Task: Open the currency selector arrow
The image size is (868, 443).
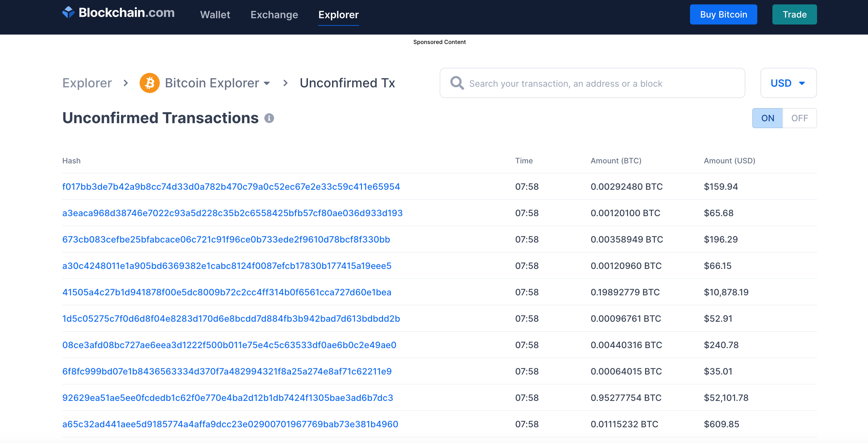Action: pos(803,83)
